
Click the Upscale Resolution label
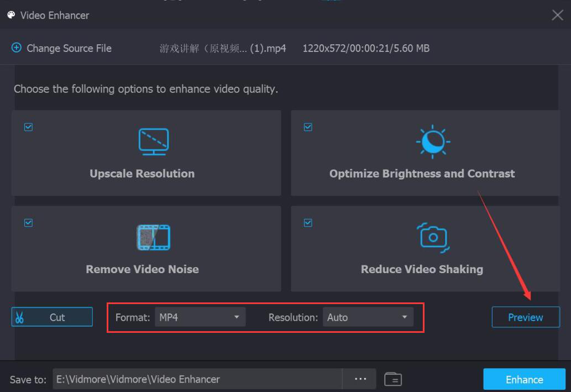142,174
